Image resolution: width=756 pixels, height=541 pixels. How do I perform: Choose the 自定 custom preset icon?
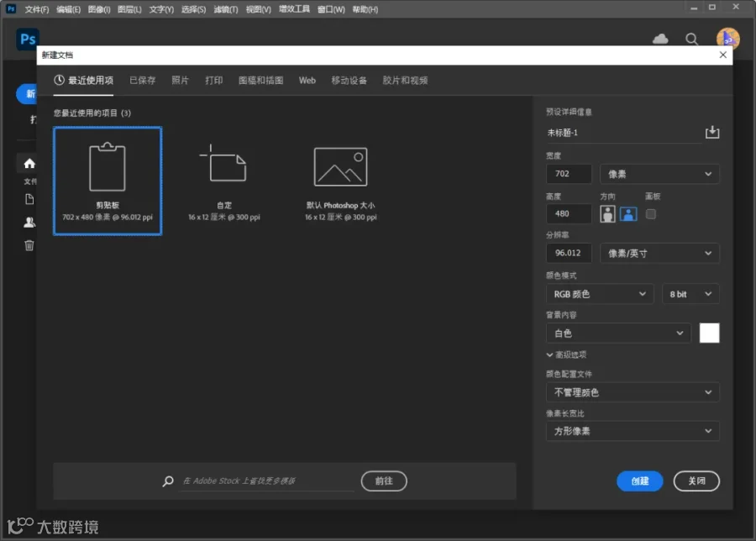[223, 164]
